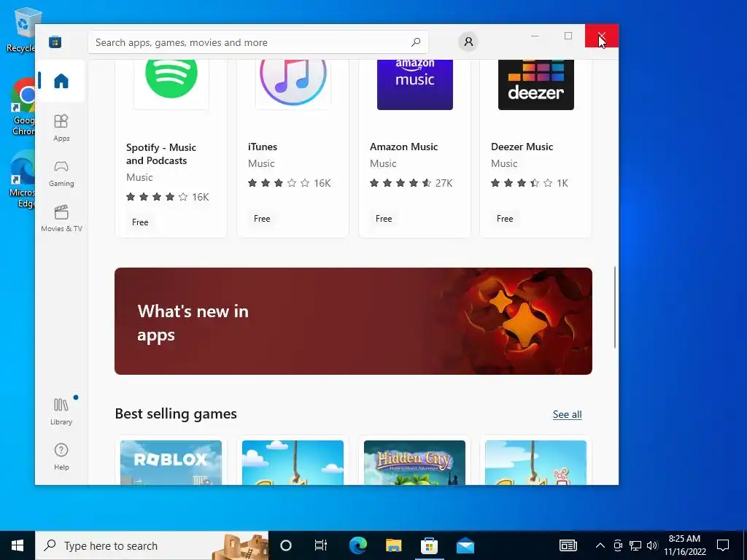Screen dimensions: 747x560
Task: Select the Microsoft Edge desktop shortcut
Action: tap(23, 179)
